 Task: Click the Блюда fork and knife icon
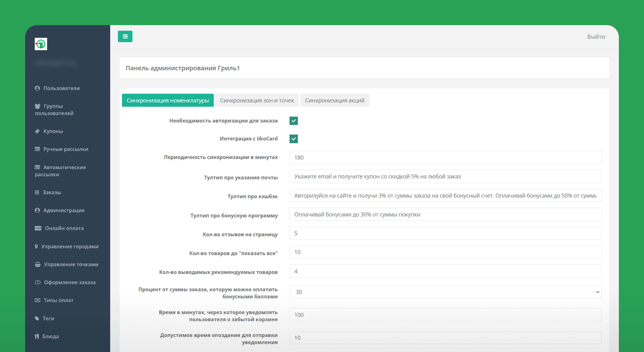tap(37, 336)
